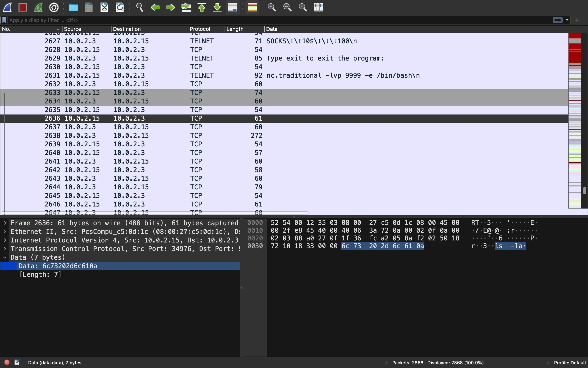Select the Data: 6c73202d6c610a field

pyautogui.click(x=120, y=266)
